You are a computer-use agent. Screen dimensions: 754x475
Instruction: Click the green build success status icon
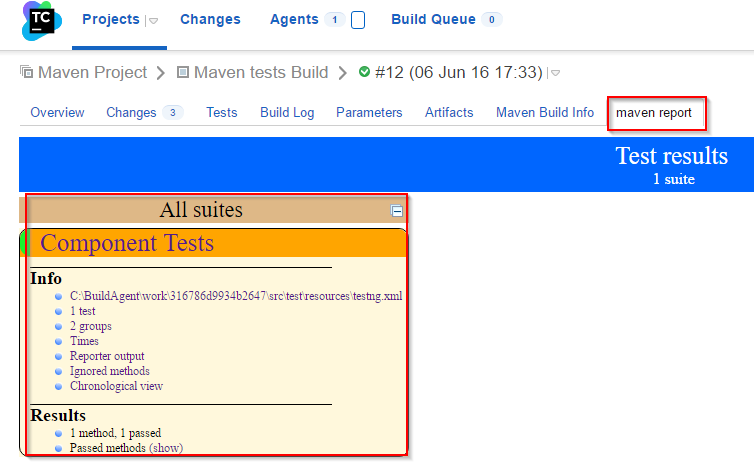(364, 72)
